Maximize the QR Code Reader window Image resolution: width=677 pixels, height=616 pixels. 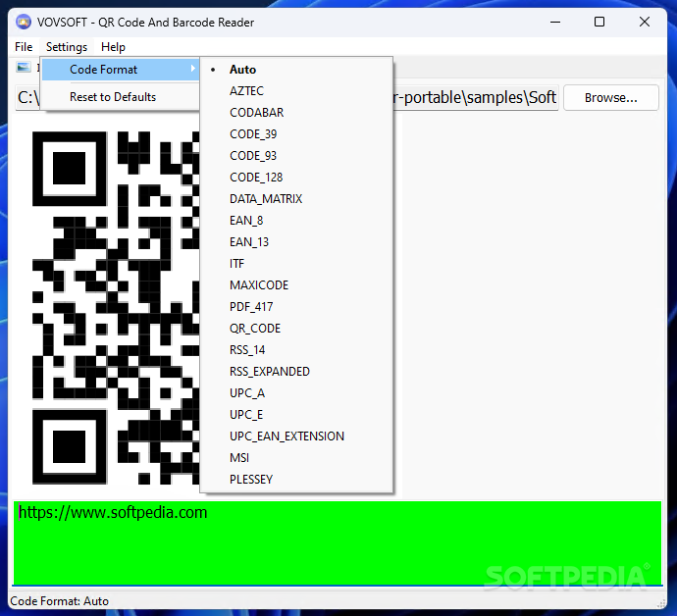click(599, 22)
